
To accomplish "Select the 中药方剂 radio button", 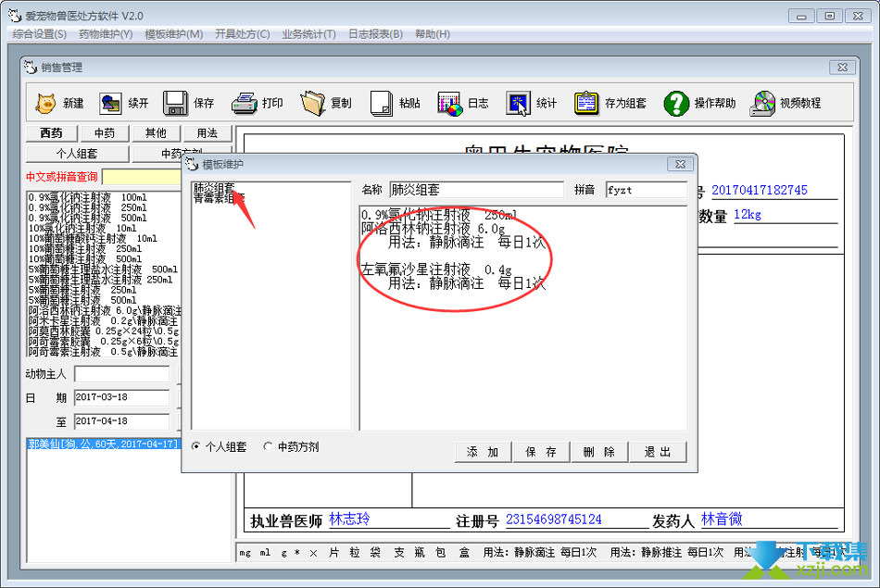I will click(x=268, y=446).
